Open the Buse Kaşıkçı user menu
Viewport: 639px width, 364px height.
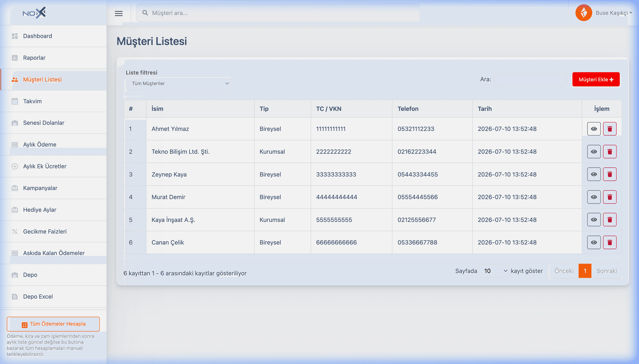click(x=613, y=13)
